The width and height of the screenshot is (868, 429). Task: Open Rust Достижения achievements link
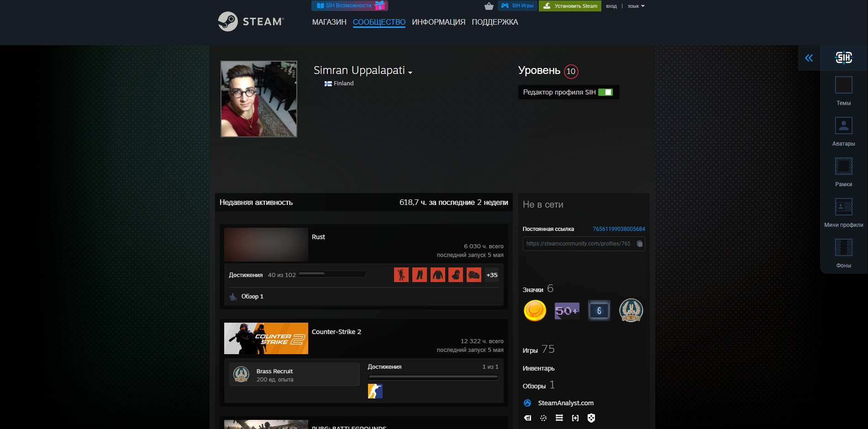[246, 275]
